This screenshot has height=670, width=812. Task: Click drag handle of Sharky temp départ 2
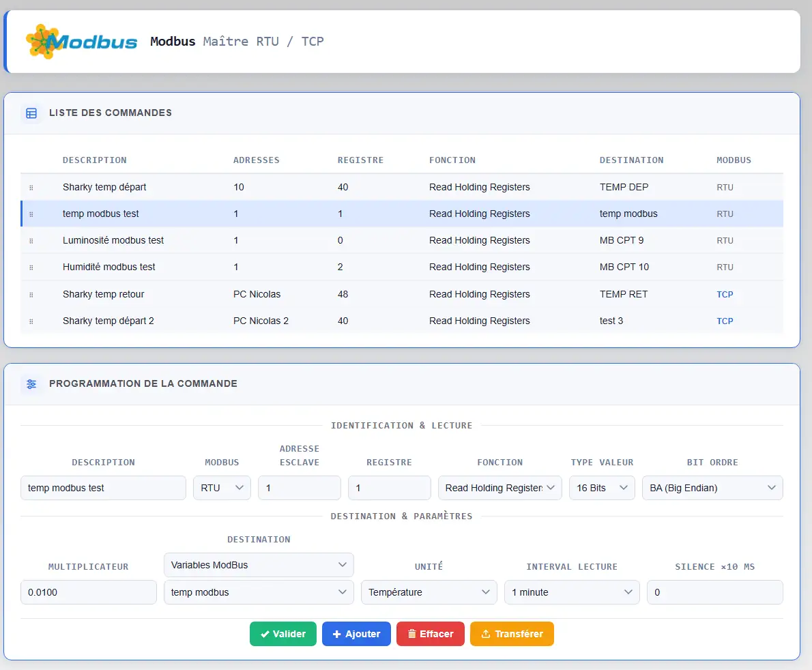tap(31, 321)
